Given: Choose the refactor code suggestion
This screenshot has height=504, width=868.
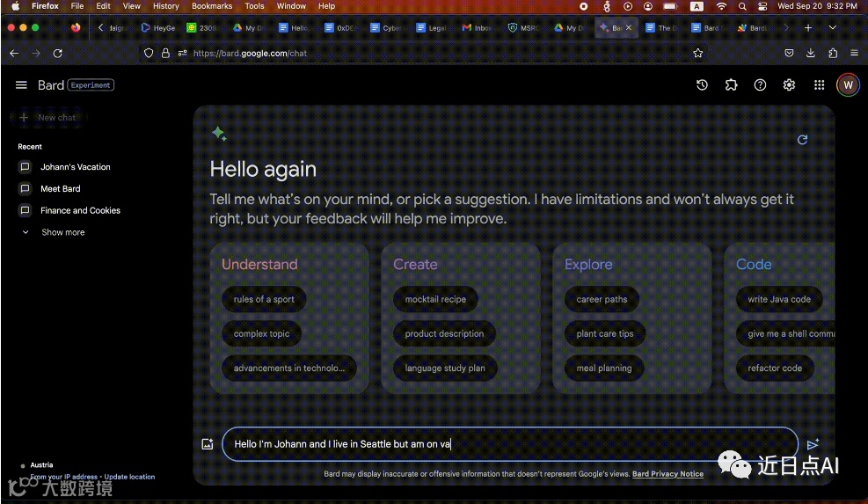Looking at the screenshot, I should pyautogui.click(x=775, y=368).
